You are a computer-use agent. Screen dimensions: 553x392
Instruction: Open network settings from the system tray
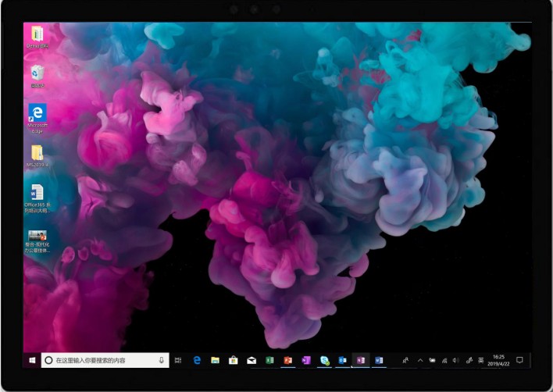(444, 360)
